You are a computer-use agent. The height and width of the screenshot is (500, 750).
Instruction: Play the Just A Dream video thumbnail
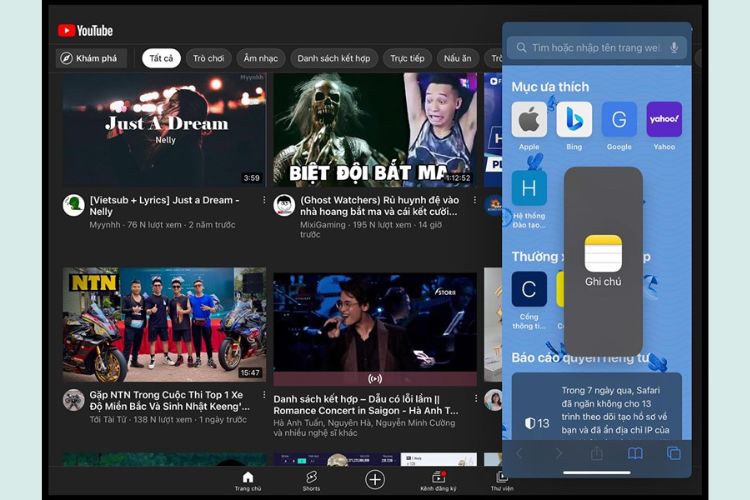(164, 129)
